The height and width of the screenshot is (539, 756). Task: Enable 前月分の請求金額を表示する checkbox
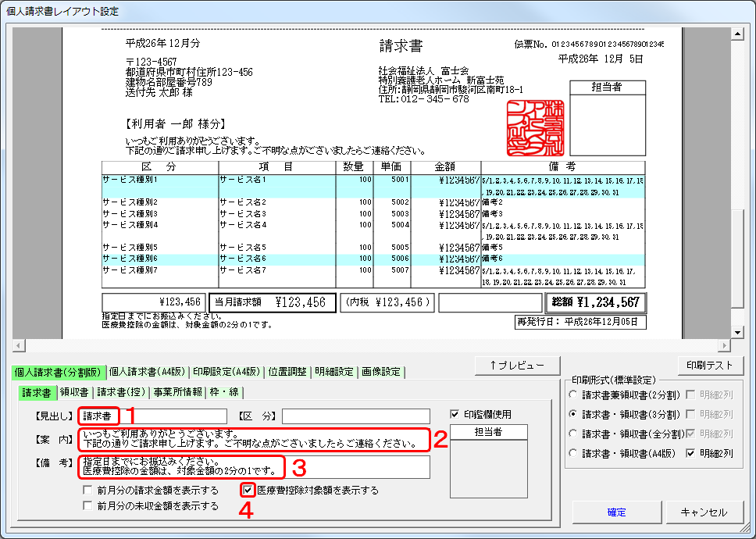pos(89,491)
